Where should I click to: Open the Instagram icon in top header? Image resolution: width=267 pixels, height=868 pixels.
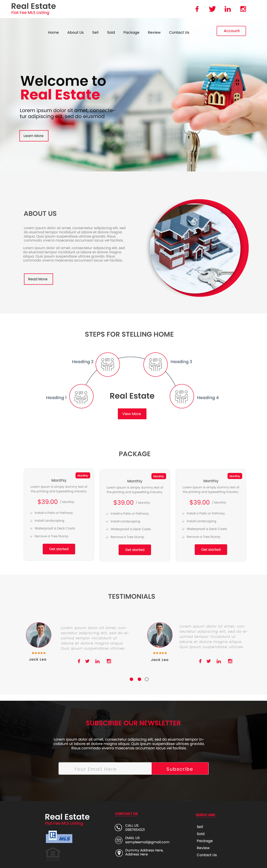point(243,9)
